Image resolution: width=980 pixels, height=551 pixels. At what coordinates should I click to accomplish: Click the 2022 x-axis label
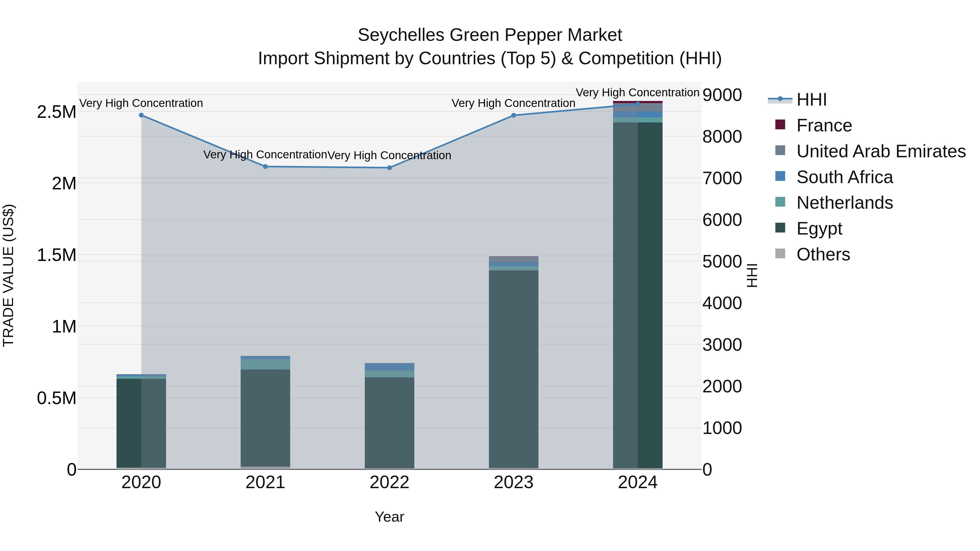pyautogui.click(x=390, y=482)
